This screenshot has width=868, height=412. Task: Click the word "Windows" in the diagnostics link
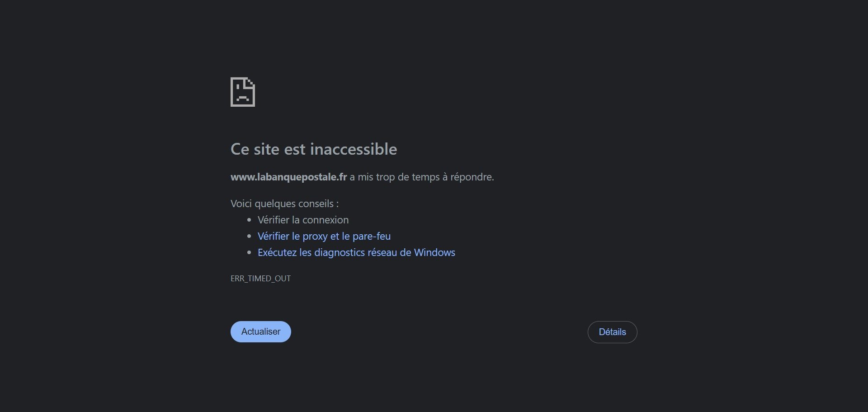click(x=434, y=252)
